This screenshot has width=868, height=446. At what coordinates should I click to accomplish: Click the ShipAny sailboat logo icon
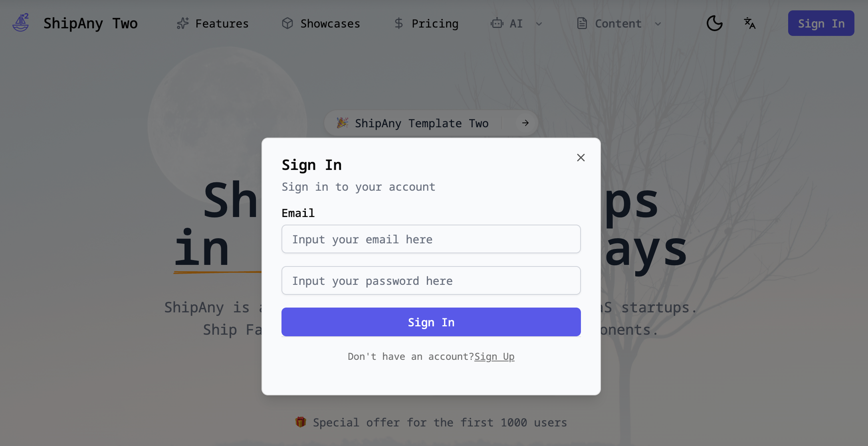coord(21,23)
